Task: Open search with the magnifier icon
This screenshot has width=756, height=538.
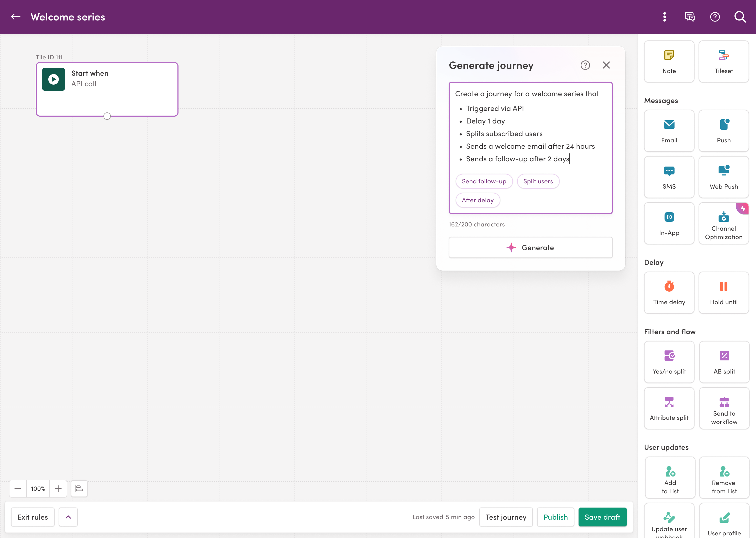Action: tap(740, 17)
